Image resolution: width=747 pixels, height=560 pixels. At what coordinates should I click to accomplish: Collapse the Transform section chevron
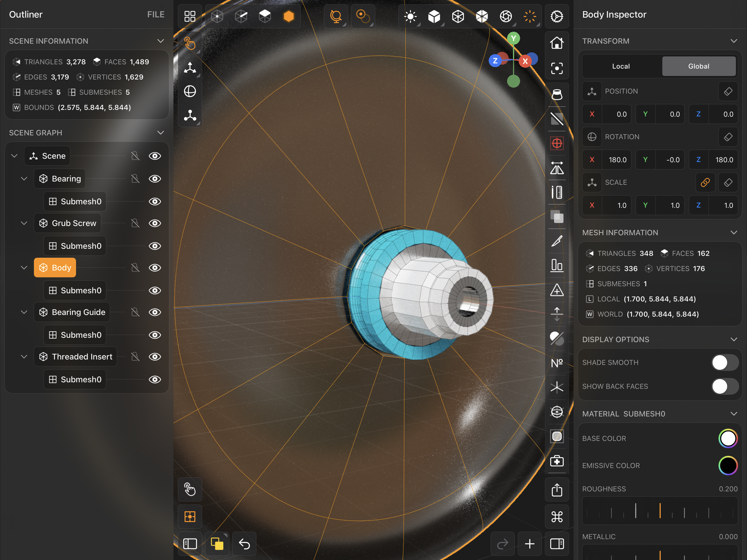(734, 41)
